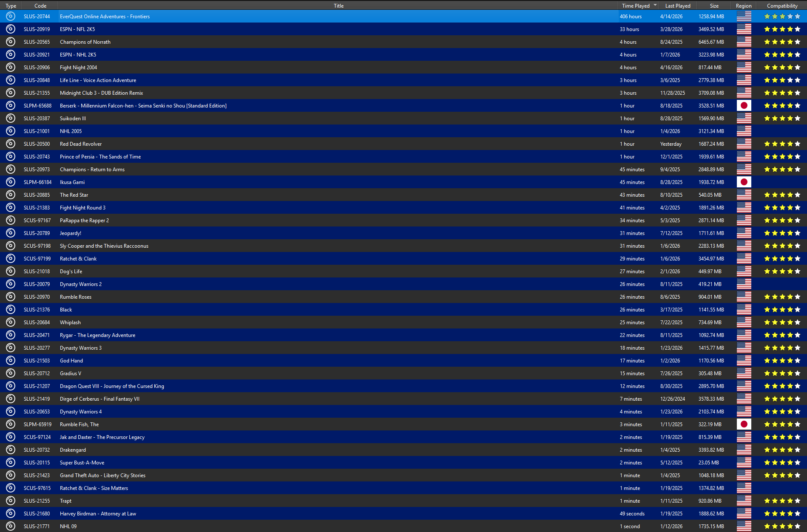807x532 pixels.
Task: Select the disc icon for PaRappa the Rapper 2
Action: (11, 220)
